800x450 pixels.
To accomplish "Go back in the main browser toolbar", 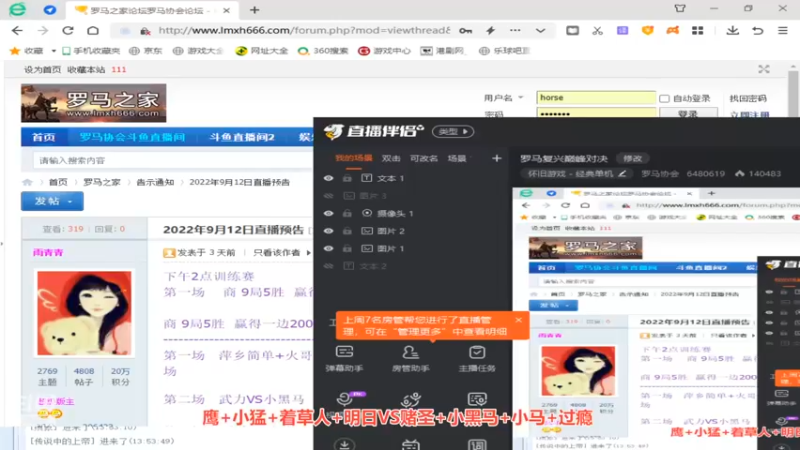I will (17, 31).
